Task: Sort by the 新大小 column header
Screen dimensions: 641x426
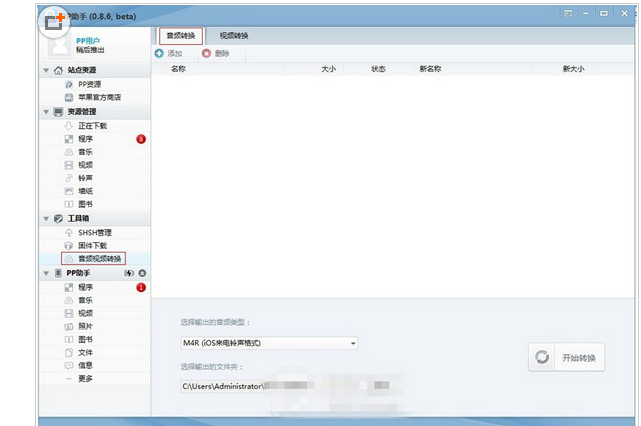Action: (x=573, y=69)
